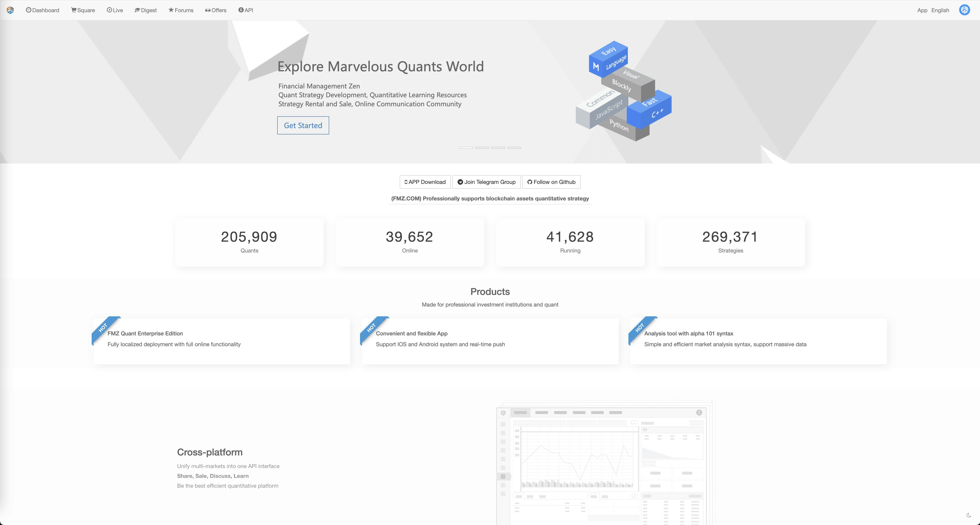Visit the Forums page
The image size is (980, 525).
181,10
